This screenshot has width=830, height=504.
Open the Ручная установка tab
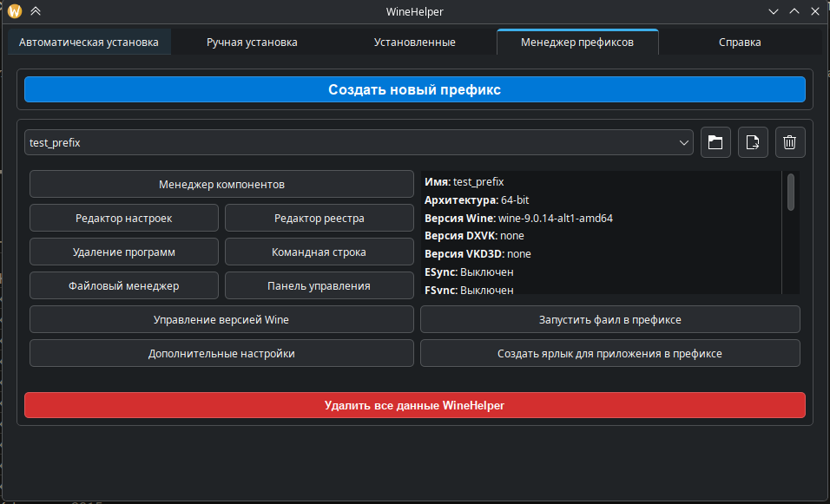[x=252, y=42]
